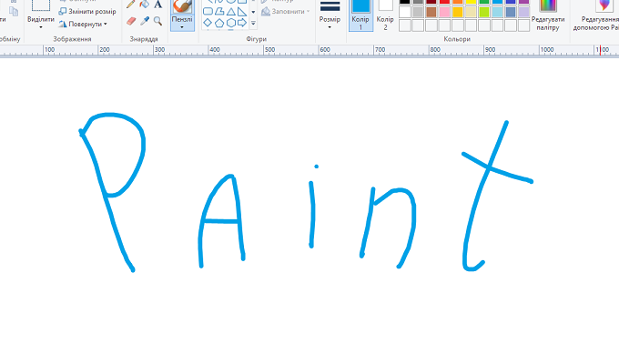Viewport: 619px width, 364px height.
Task: Pick the lime green color swatch
Action: (x=484, y=12)
